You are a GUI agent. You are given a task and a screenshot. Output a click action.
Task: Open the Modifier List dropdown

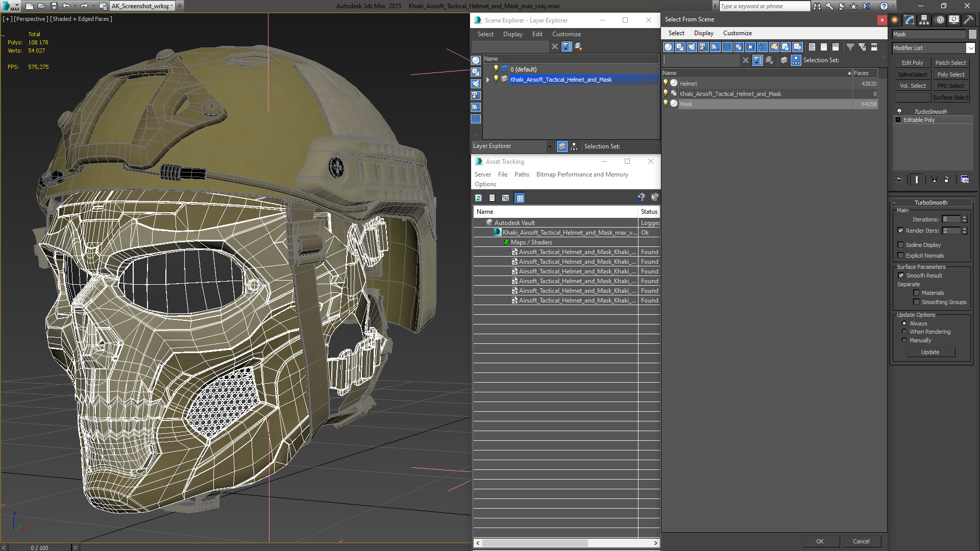point(970,48)
